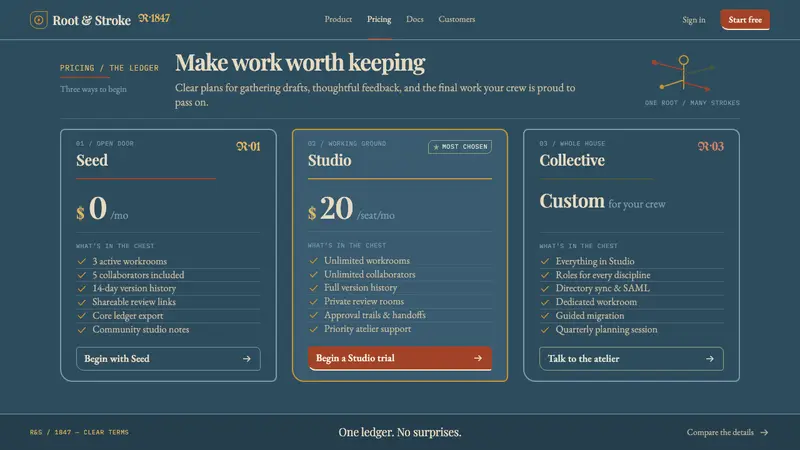Click the root and strokes illustration
The width and height of the screenshot is (800, 450).
tap(684, 73)
